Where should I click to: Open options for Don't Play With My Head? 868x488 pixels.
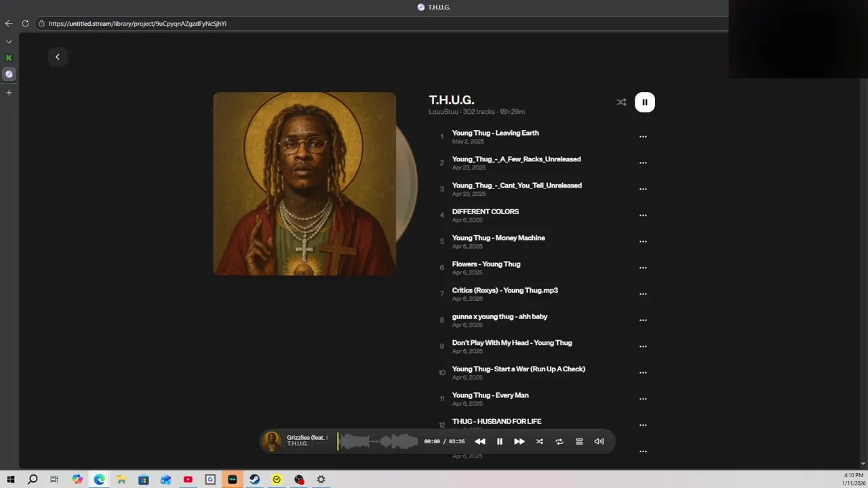(x=643, y=346)
